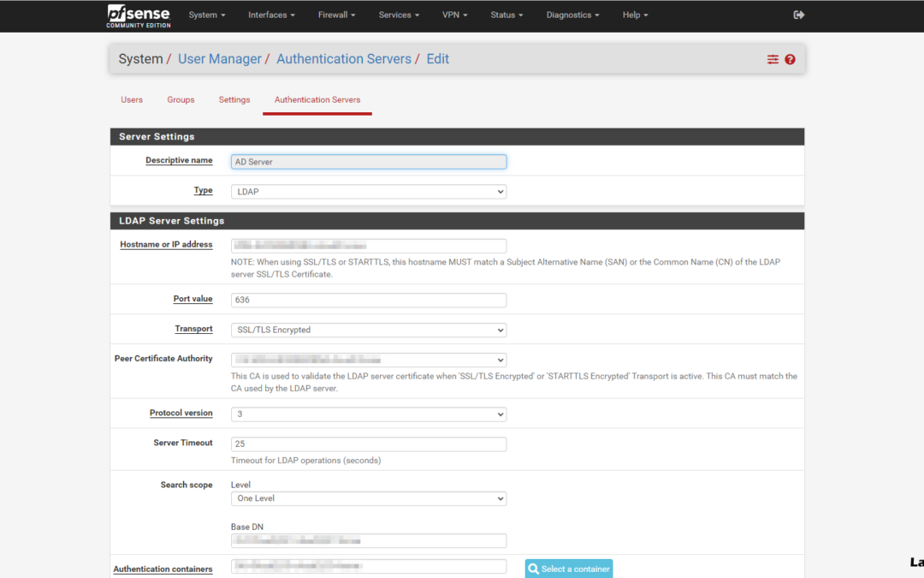Click the Server Timeout field showing 25
This screenshot has width=924, height=578.
(368, 444)
